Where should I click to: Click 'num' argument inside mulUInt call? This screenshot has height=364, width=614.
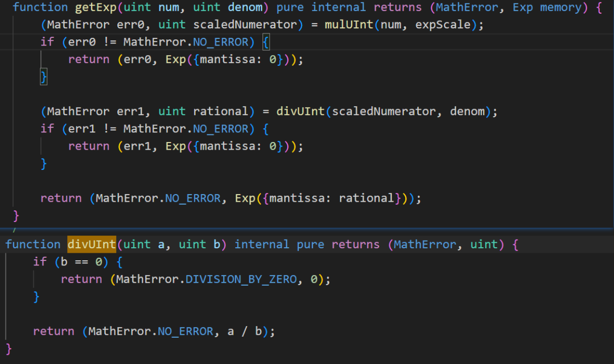(391, 25)
